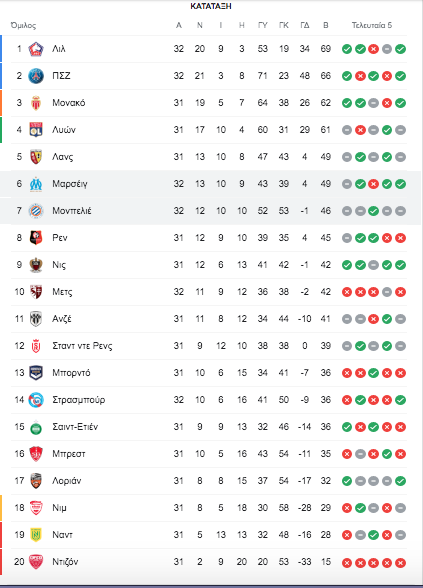Open the PSG club logo
This screenshot has height=588, width=423.
point(36,76)
